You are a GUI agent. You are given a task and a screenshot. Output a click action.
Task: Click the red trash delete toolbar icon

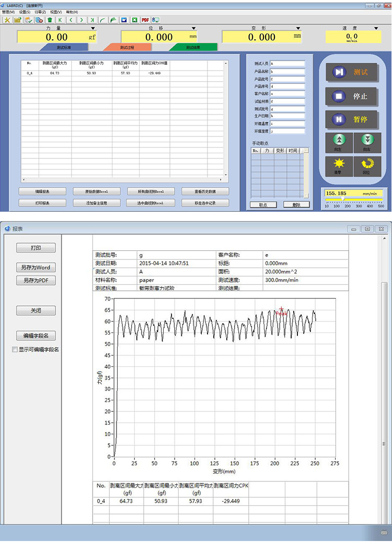[50, 20]
